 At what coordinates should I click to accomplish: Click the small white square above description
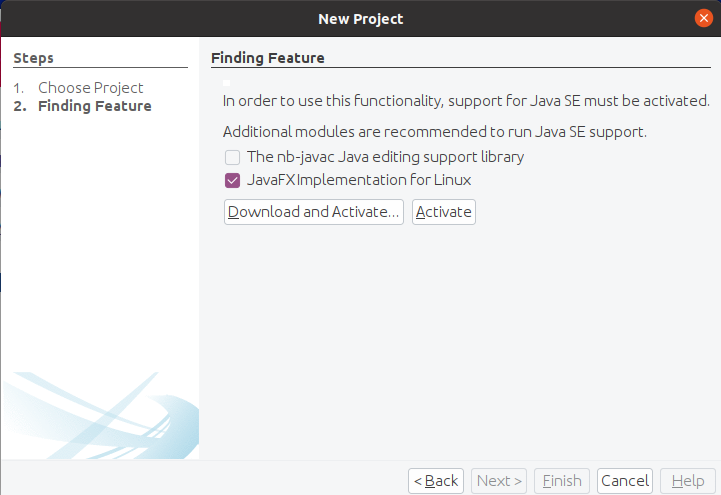(227, 83)
